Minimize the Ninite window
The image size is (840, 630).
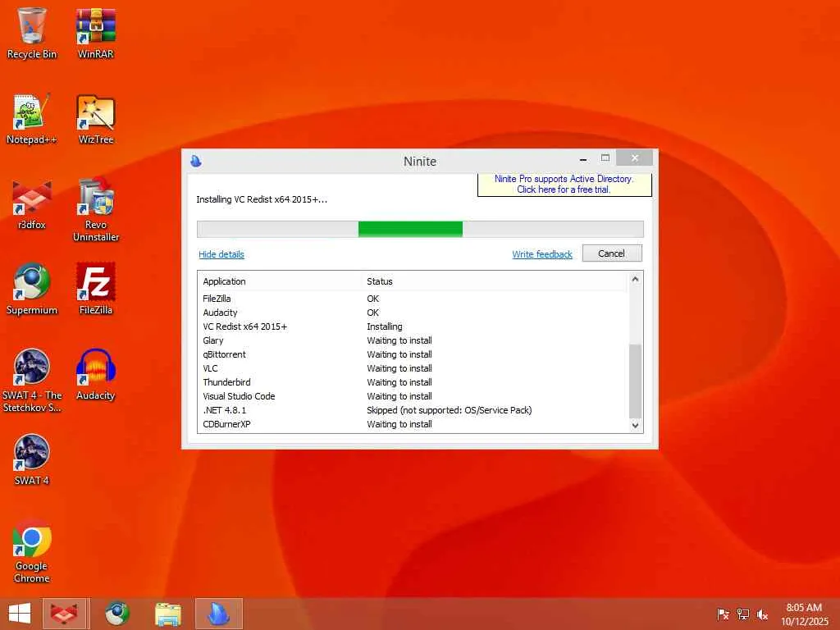click(x=583, y=159)
